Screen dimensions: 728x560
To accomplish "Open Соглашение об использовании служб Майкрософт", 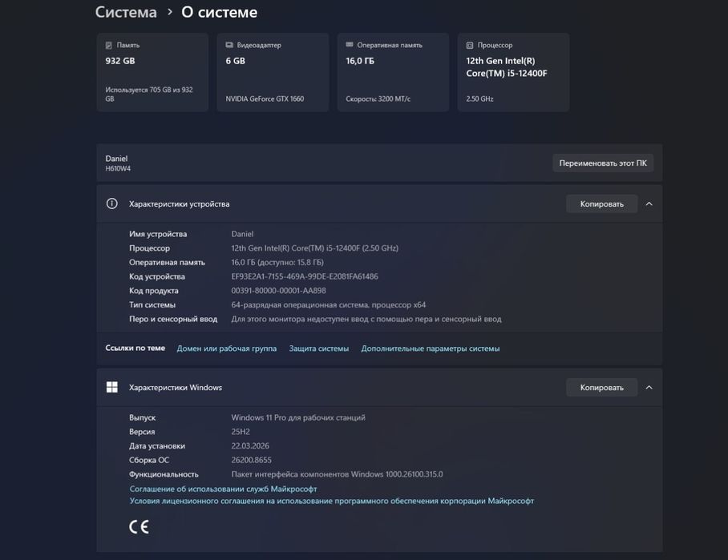I will coord(224,489).
